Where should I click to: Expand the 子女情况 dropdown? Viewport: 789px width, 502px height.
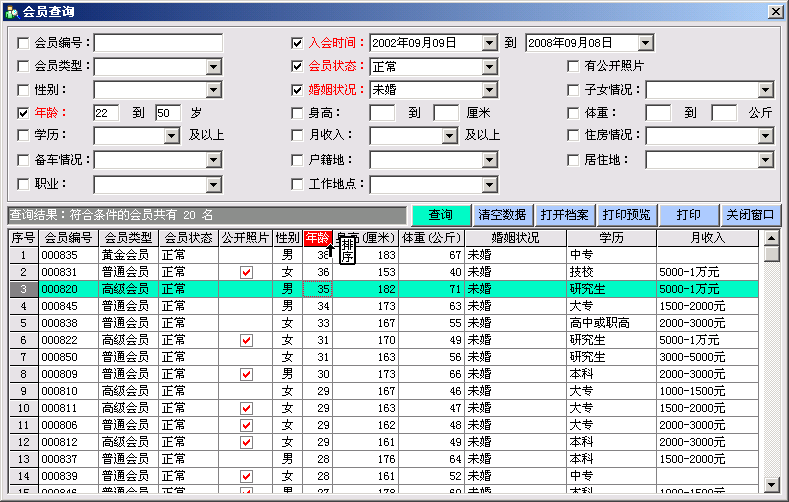pos(765,89)
